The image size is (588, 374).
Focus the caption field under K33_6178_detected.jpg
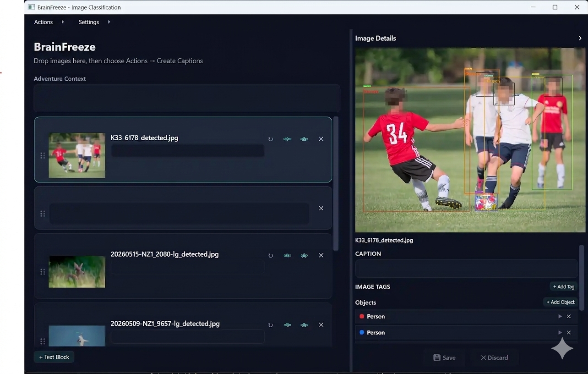click(x=187, y=151)
